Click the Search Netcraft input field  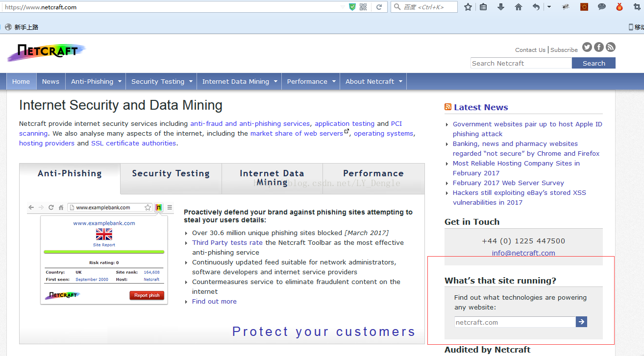click(x=521, y=63)
